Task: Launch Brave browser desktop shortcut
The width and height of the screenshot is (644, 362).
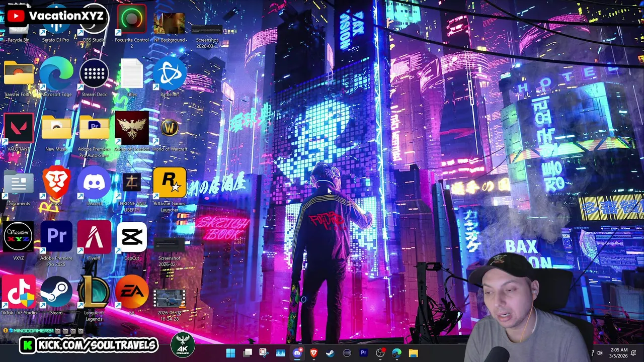Action: pyautogui.click(x=56, y=186)
